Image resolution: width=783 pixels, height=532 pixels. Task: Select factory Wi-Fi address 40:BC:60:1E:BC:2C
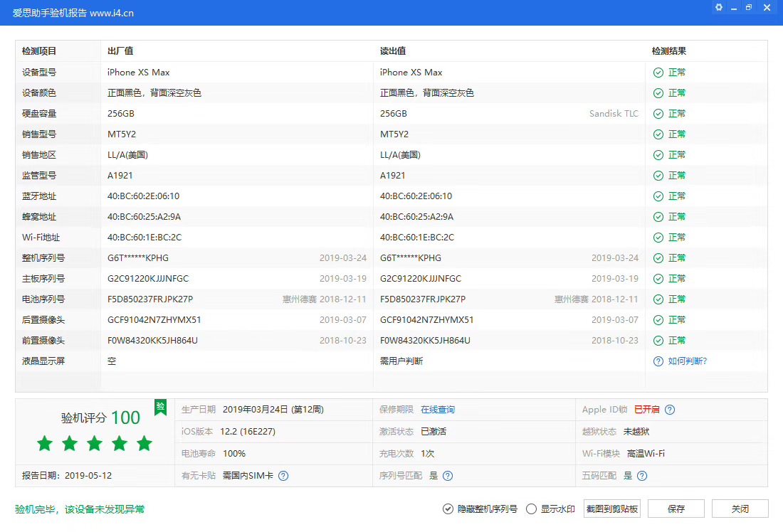click(144, 238)
